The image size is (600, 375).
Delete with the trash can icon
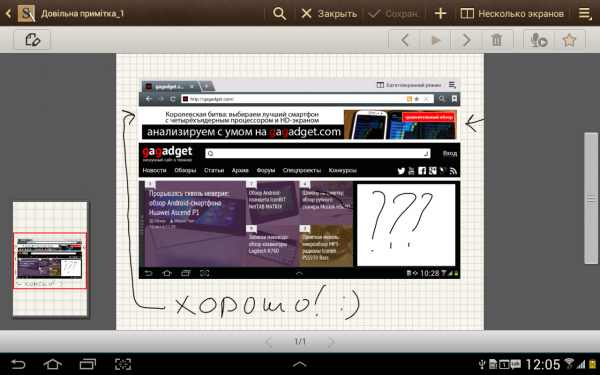[497, 40]
